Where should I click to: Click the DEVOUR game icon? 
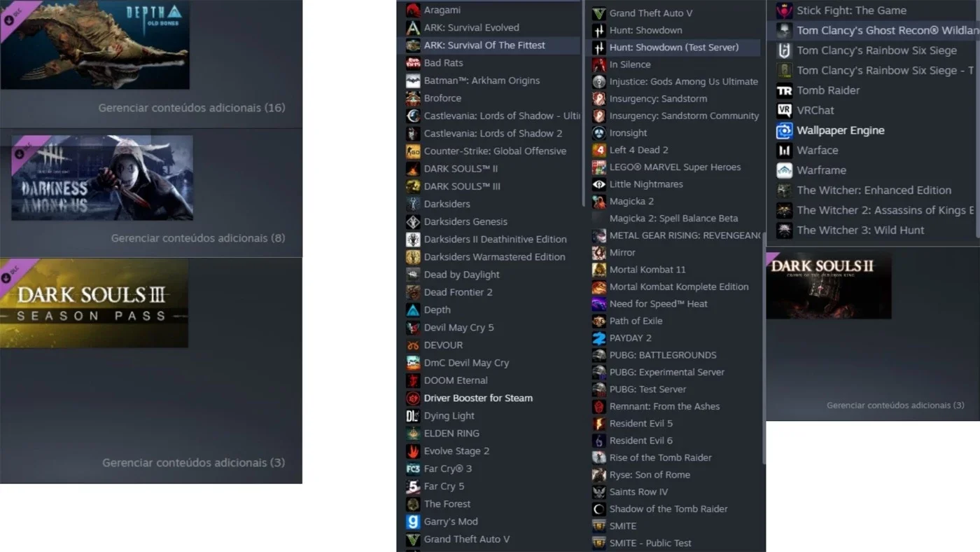pyautogui.click(x=413, y=345)
